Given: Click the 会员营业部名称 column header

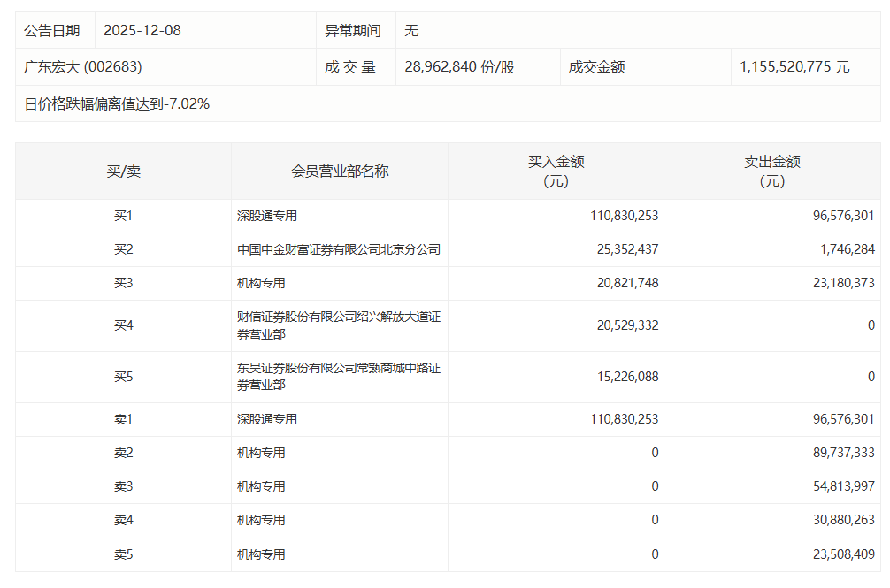Looking at the screenshot, I should pos(340,172).
